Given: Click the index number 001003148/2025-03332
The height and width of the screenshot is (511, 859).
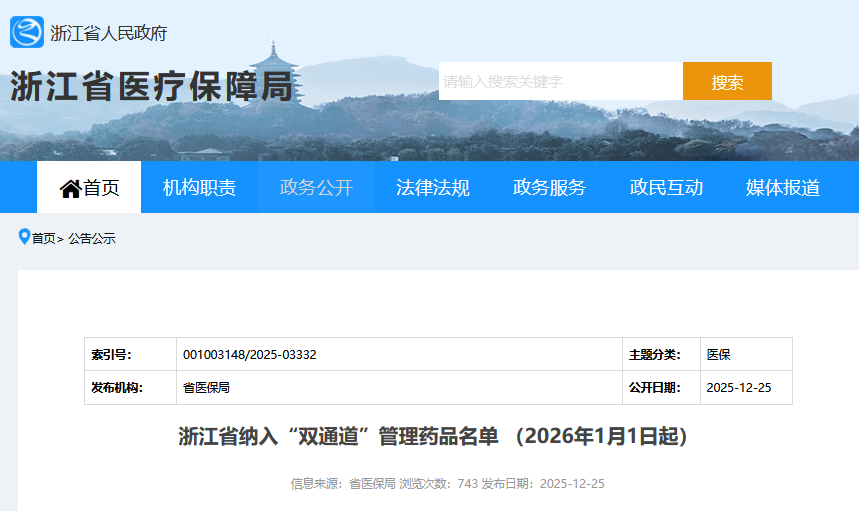Looking at the screenshot, I should pyautogui.click(x=250, y=354).
